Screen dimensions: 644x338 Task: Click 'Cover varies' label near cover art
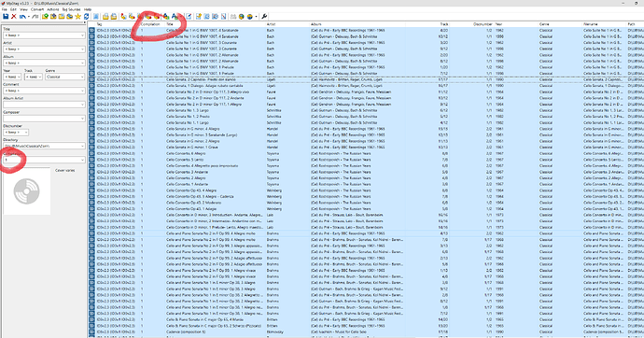click(x=65, y=170)
